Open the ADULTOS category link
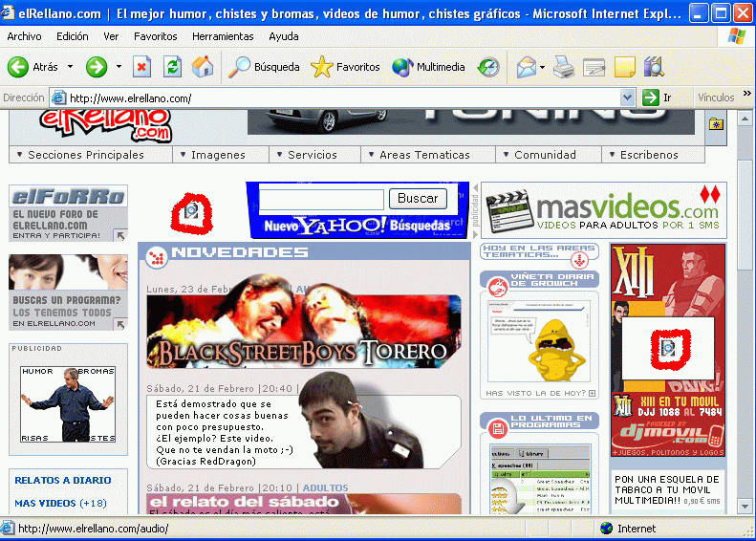 [x=326, y=488]
